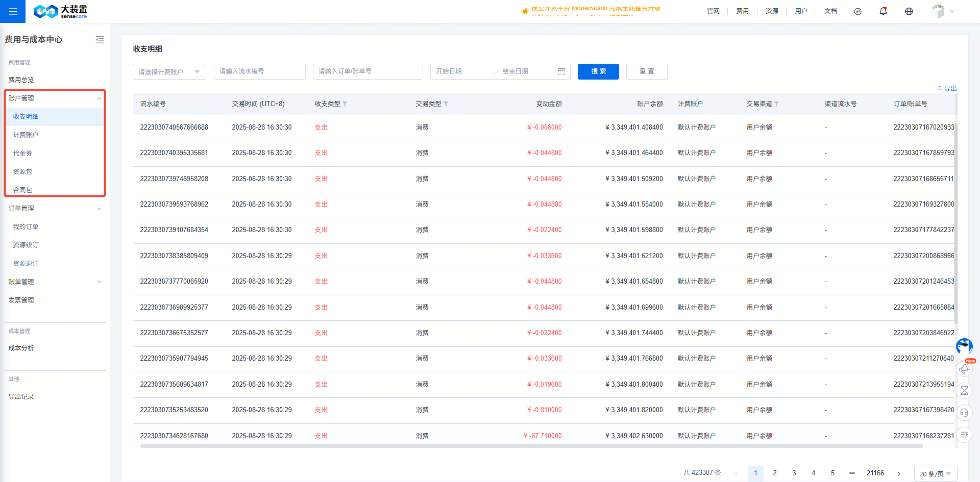
Task: Select 计费账户 in the sidebar menu
Action: pos(26,135)
